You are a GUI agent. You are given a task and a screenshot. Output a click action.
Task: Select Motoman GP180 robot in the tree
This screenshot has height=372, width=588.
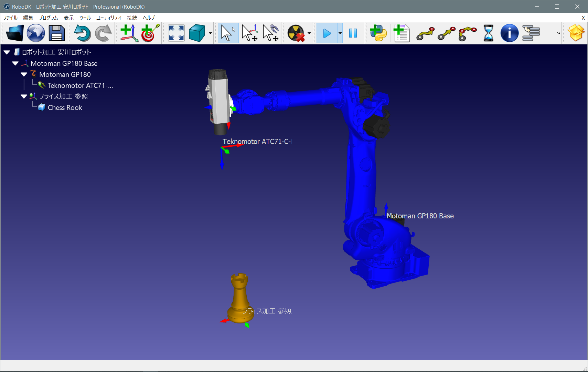pos(65,74)
